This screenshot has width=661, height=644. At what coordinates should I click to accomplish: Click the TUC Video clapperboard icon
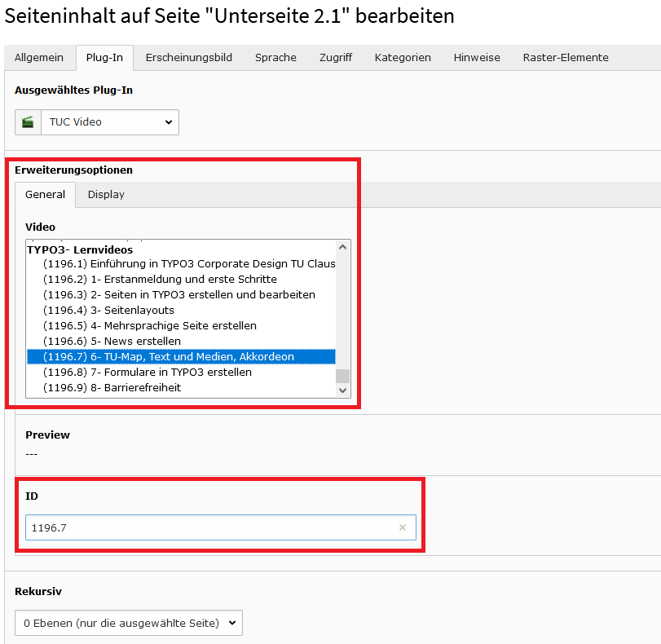(x=28, y=122)
